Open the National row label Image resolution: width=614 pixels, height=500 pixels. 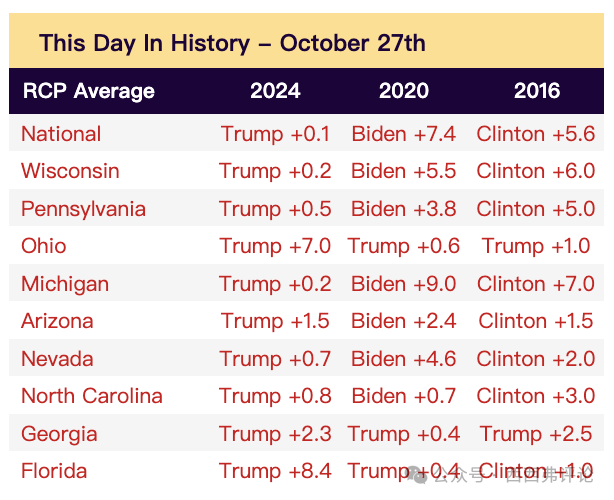(x=61, y=134)
